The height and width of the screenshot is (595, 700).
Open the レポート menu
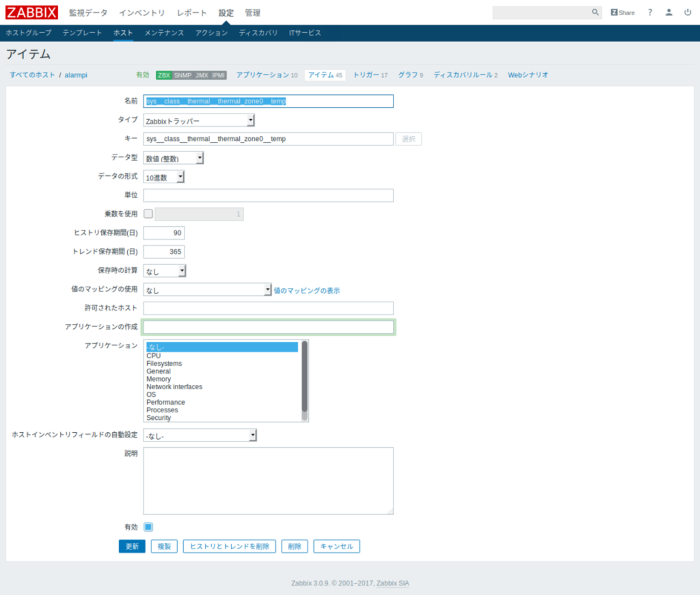[192, 13]
